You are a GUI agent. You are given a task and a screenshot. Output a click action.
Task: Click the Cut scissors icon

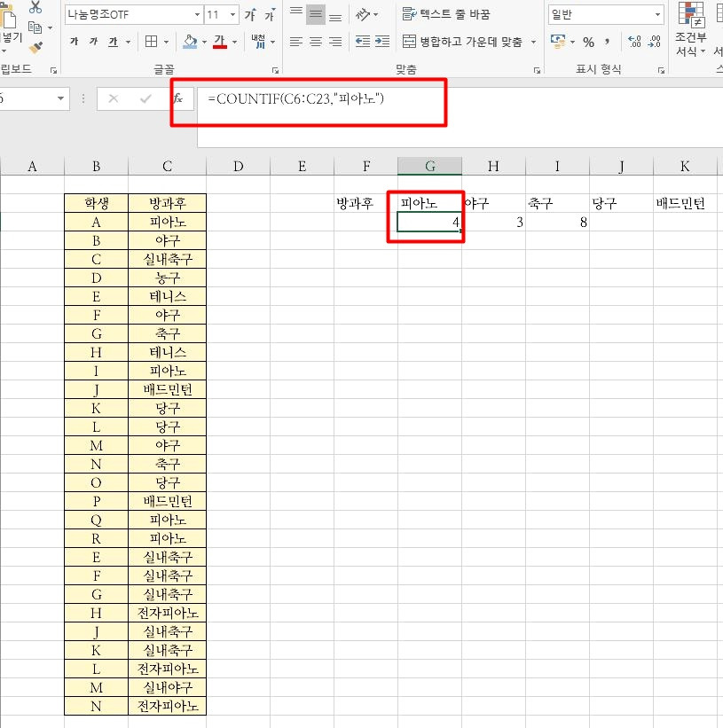35,6
